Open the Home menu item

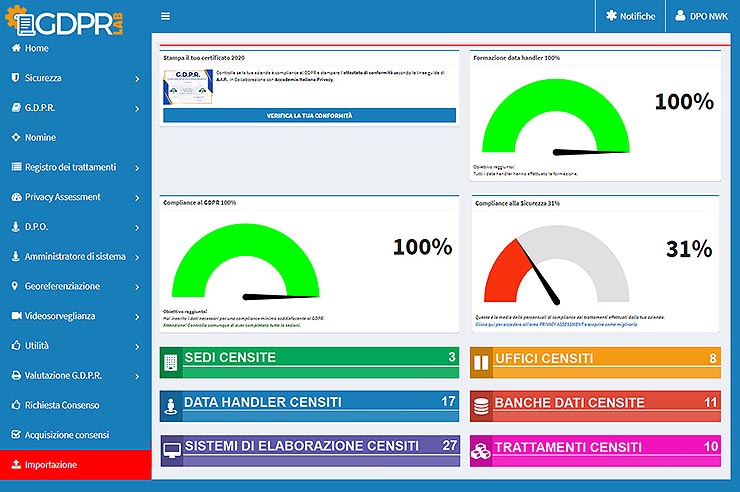pyautogui.click(x=36, y=48)
